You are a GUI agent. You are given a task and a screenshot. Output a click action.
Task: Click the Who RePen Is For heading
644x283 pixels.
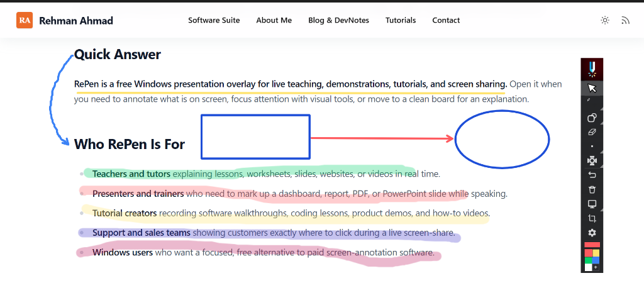coord(130,144)
